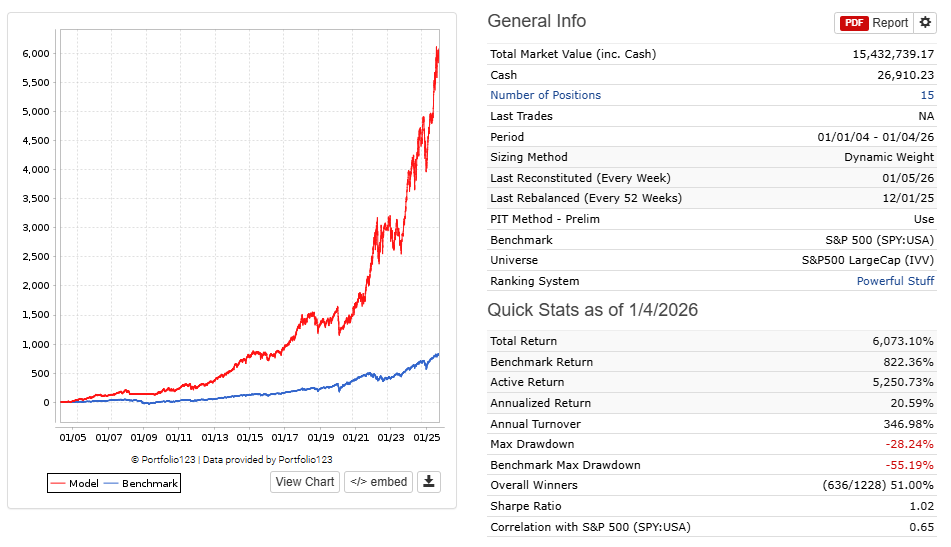The height and width of the screenshot is (547, 951).
Task: Click the download chart icon
Action: [429, 482]
